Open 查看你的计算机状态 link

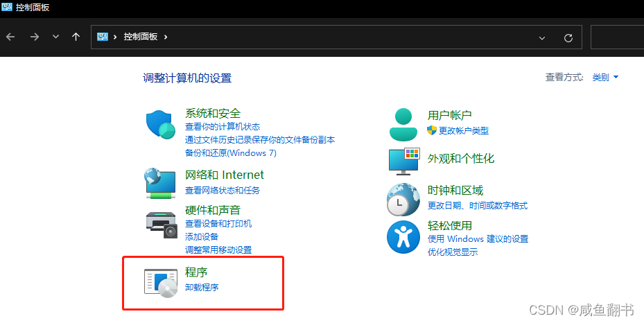click(223, 127)
